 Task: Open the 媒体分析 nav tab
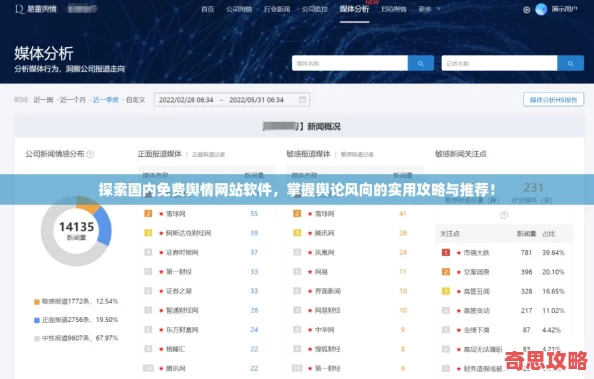click(x=354, y=9)
